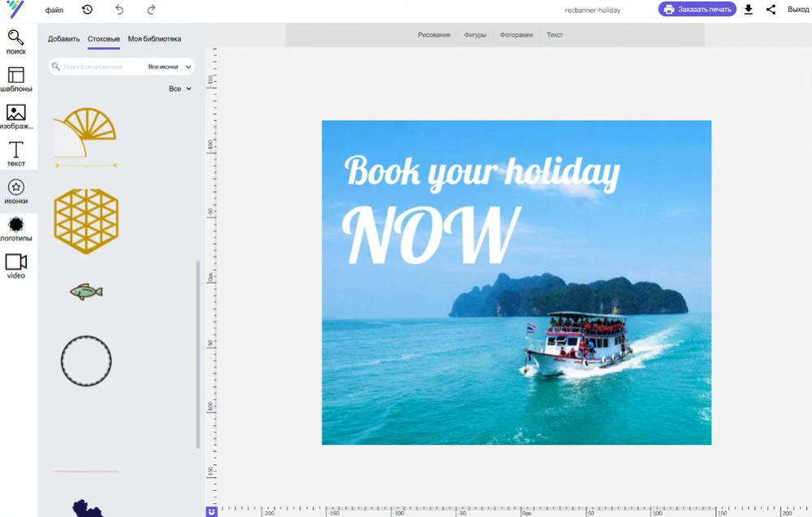Select the text (текст) tool

pos(16,153)
